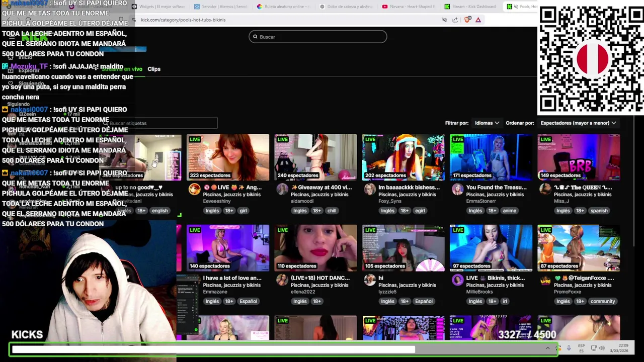644x362 pixels.
Task: Open aidamoodi's channel avatar
Action: [x=282, y=189]
